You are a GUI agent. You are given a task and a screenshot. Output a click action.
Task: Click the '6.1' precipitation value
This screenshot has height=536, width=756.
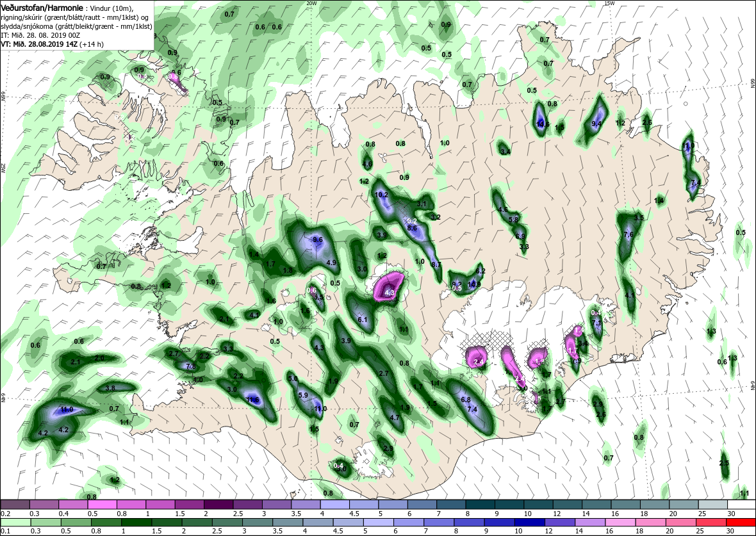363,320
